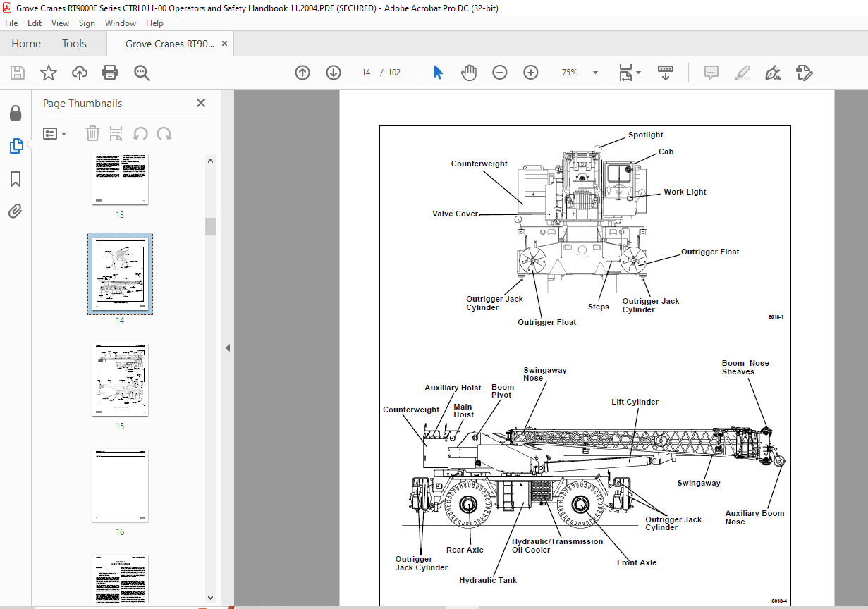
Task: Click the send for signature icon
Action: click(x=805, y=73)
